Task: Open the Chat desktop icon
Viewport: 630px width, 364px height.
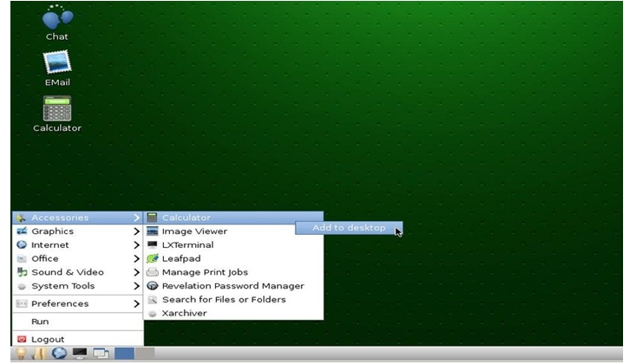Action: pos(57,23)
